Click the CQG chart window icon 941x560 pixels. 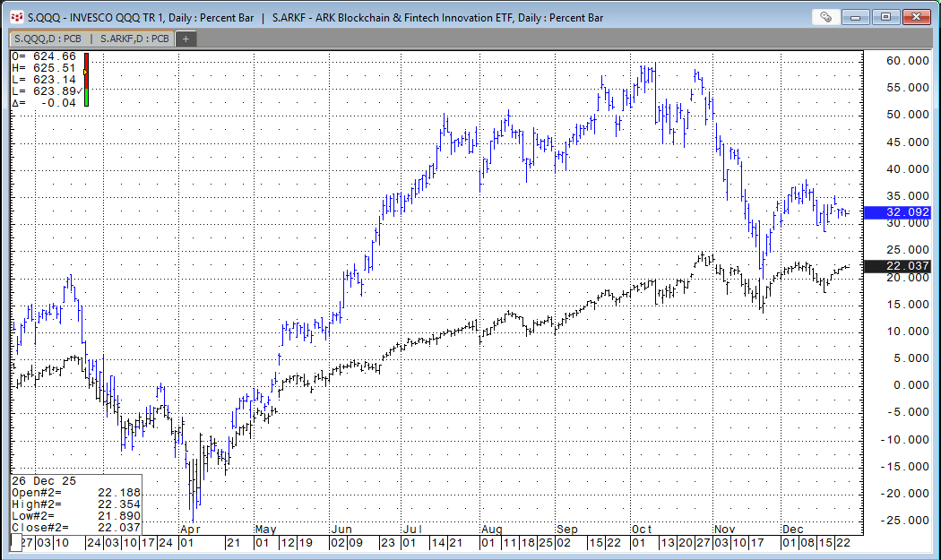tap(16, 17)
